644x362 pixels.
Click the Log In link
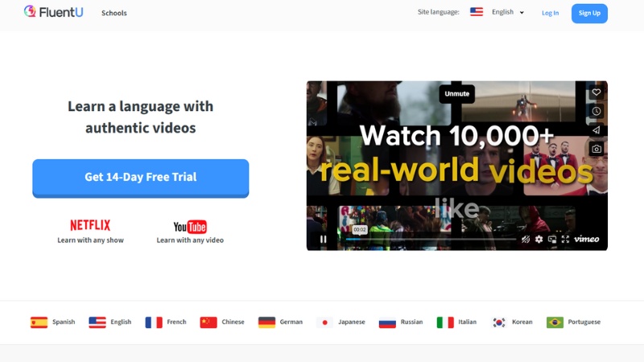click(x=550, y=13)
